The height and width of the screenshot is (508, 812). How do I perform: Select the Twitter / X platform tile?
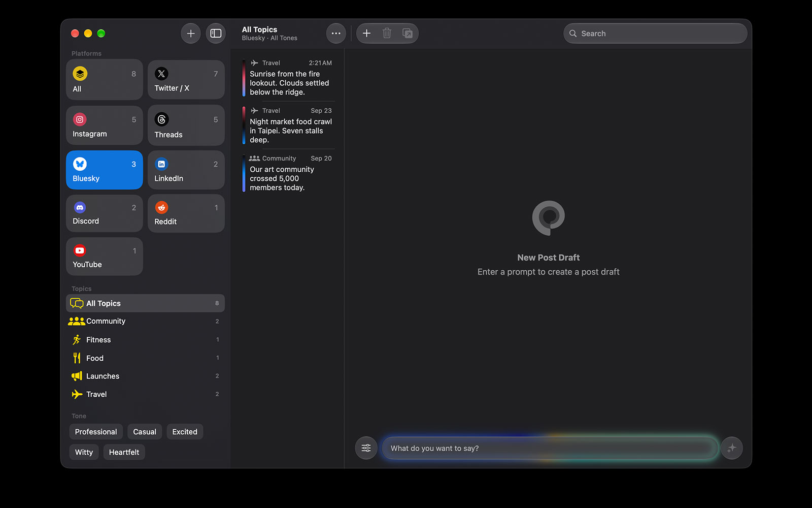[186, 80]
